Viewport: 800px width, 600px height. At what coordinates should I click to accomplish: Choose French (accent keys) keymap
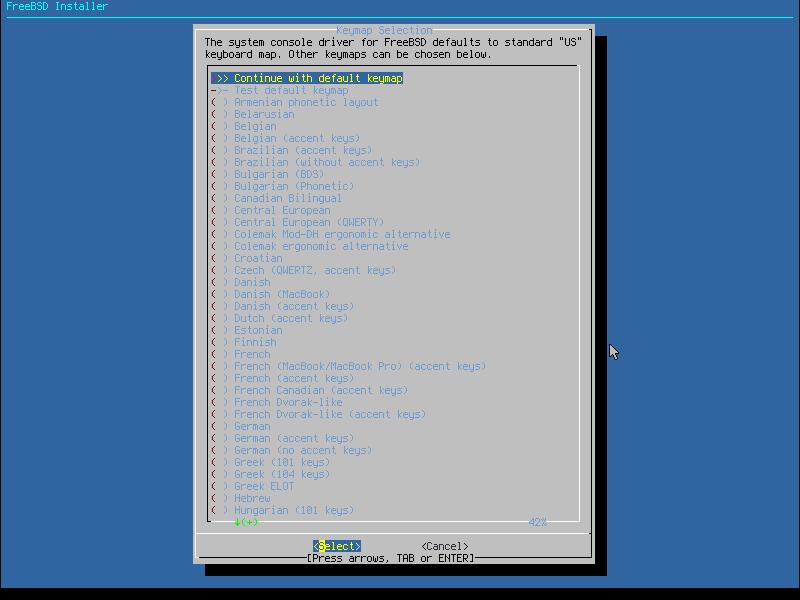pos(283,378)
